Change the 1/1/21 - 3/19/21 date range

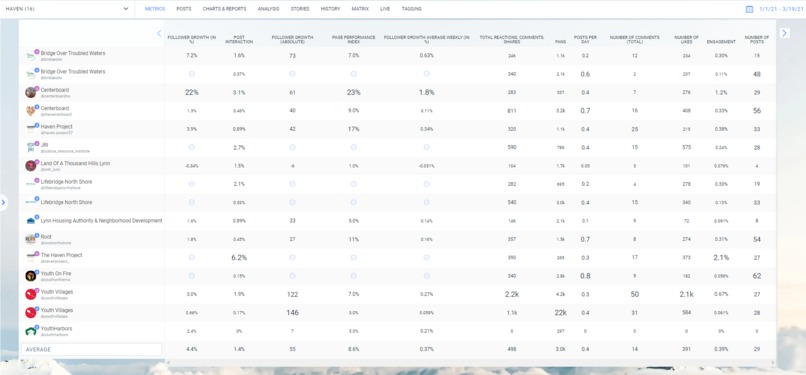[780, 9]
